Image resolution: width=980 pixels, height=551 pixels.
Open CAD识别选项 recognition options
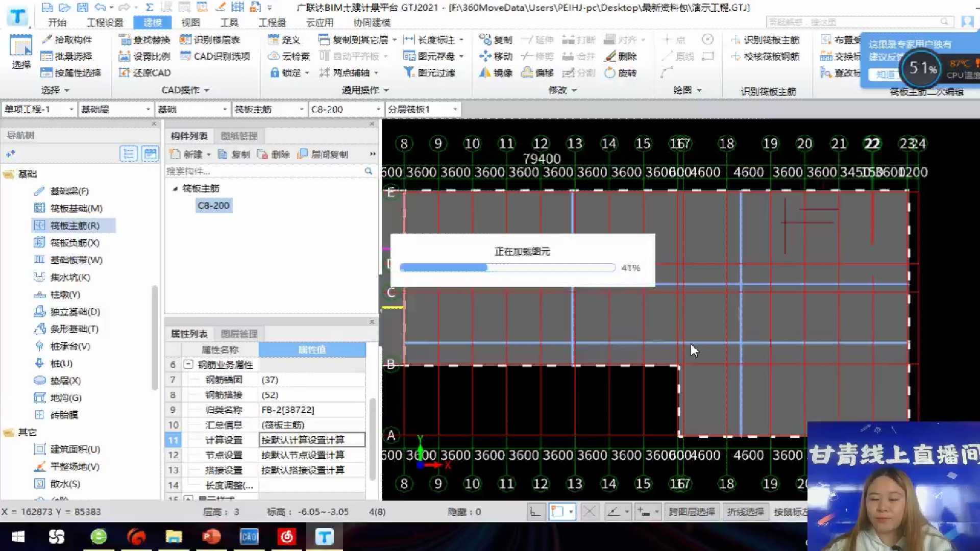(x=215, y=56)
